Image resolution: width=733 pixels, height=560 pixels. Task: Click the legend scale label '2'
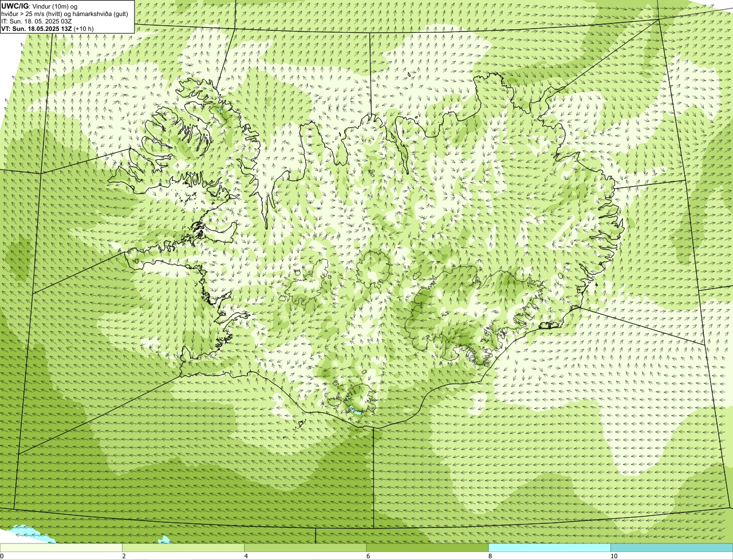(124, 556)
